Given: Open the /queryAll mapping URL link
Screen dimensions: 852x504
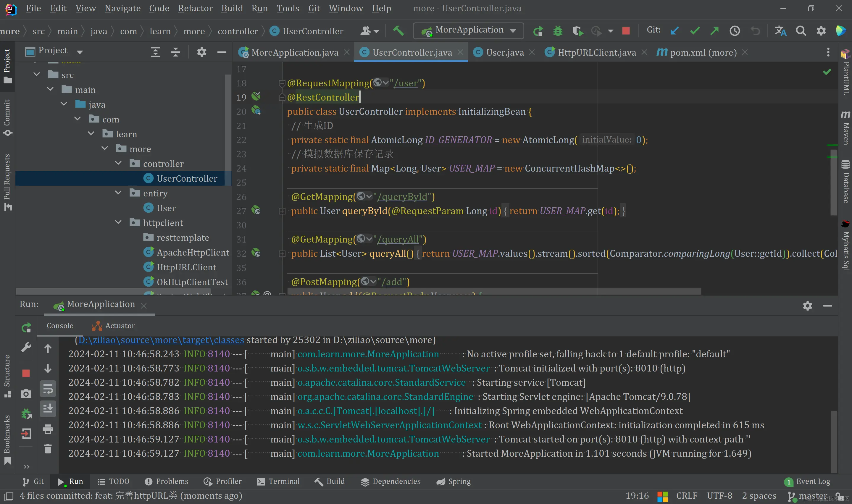Looking at the screenshot, I should pos(398,240).
